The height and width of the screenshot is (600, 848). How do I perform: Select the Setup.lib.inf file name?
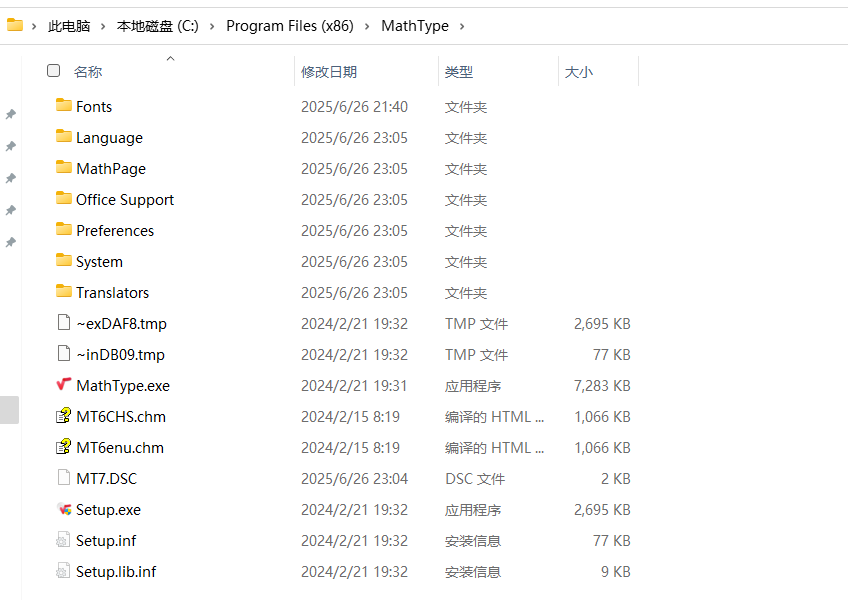pos(116,572)
